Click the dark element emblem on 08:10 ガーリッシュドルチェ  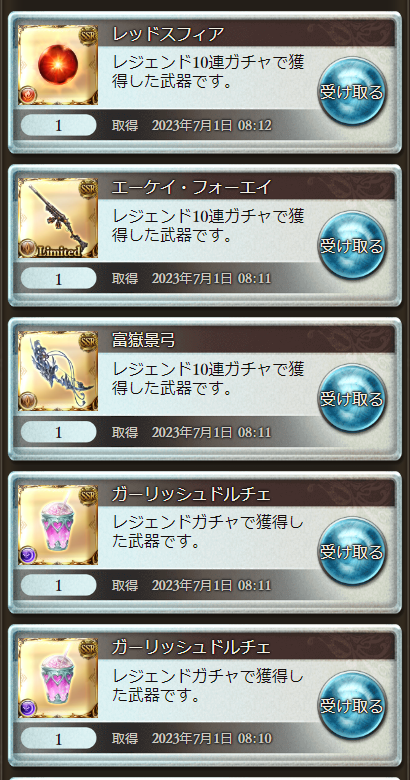pos(27,708)
